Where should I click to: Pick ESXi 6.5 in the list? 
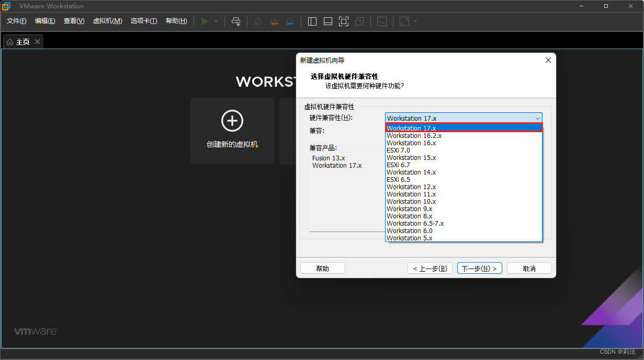[464, 179]
